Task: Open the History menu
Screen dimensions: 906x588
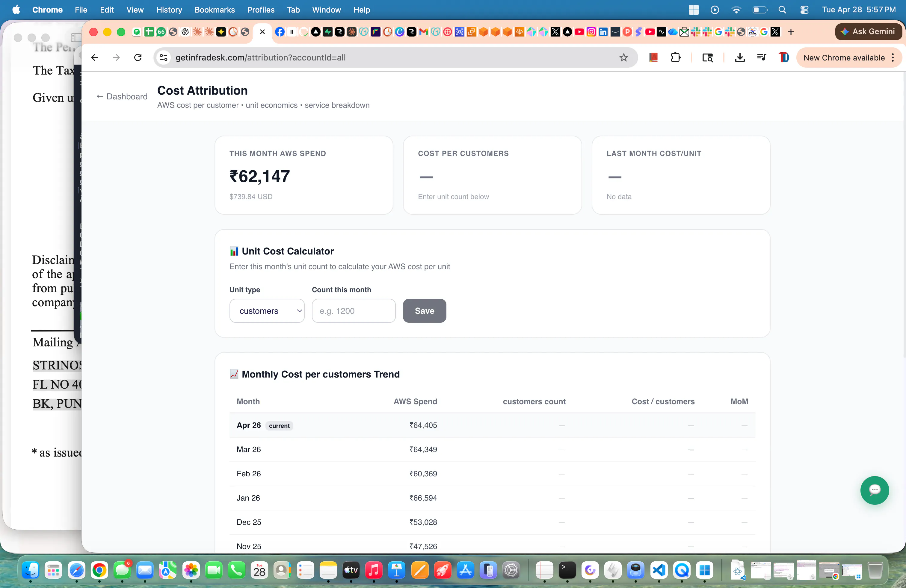Action: tap(169, 10)
